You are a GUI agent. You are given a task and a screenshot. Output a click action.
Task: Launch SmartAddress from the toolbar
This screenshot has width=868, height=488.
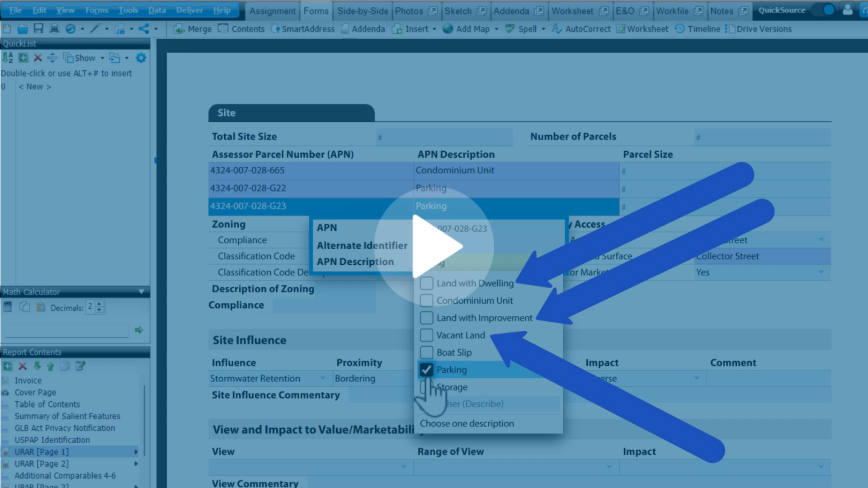(x=302, y=29)
